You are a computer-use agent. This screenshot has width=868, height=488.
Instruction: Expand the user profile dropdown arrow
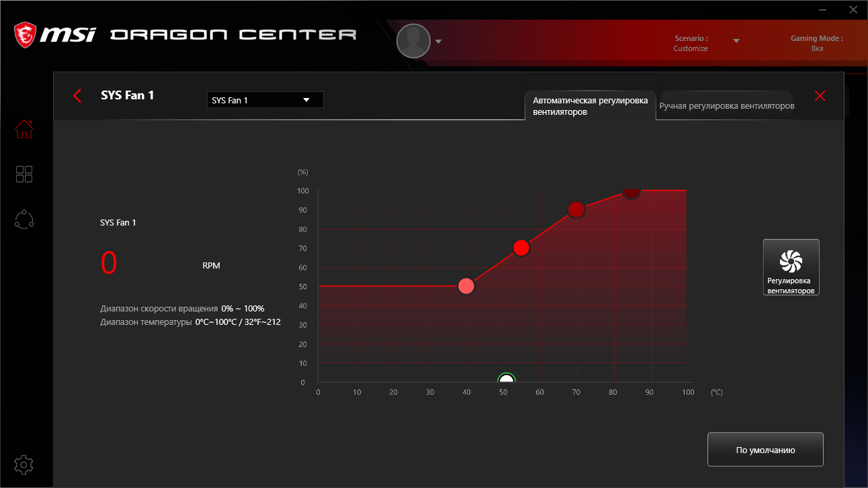click(438, 42)
